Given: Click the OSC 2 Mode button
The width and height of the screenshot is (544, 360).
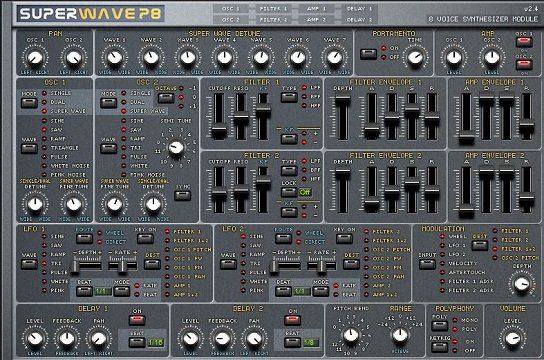Looking at the screenshot, I should 109,103.
